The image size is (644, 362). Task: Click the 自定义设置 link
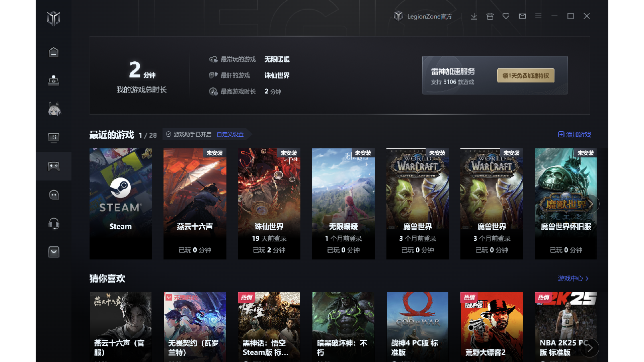tap(230, 135)
